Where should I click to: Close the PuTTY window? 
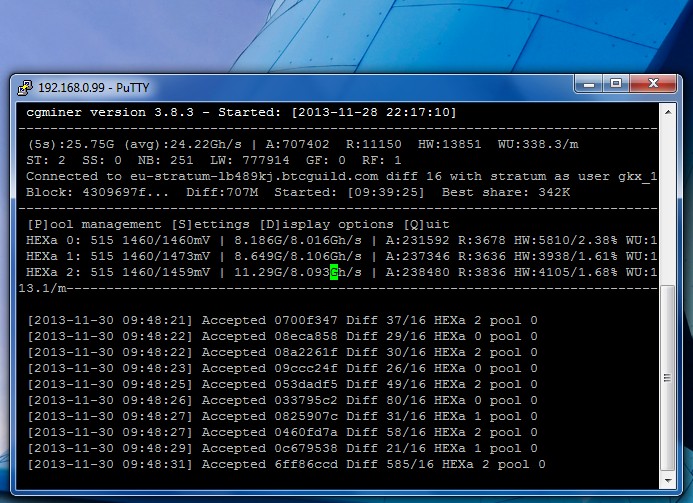click(x=653, y=84)
